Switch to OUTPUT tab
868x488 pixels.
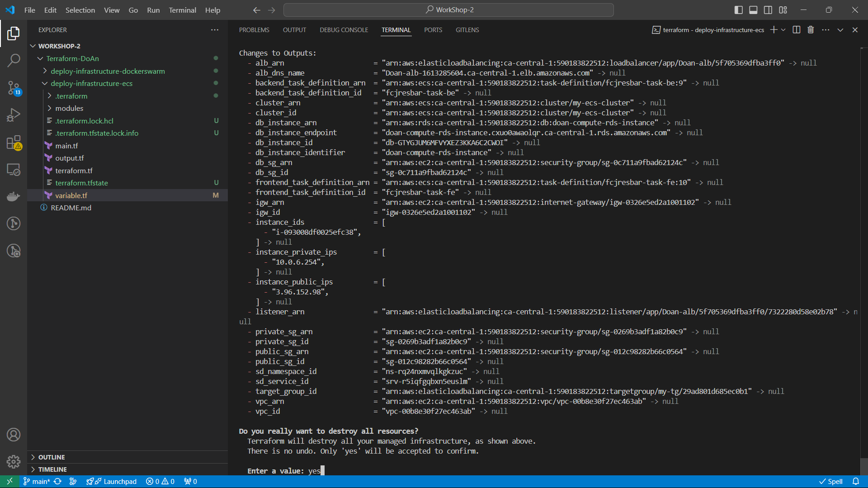click(x=294, y=30)
